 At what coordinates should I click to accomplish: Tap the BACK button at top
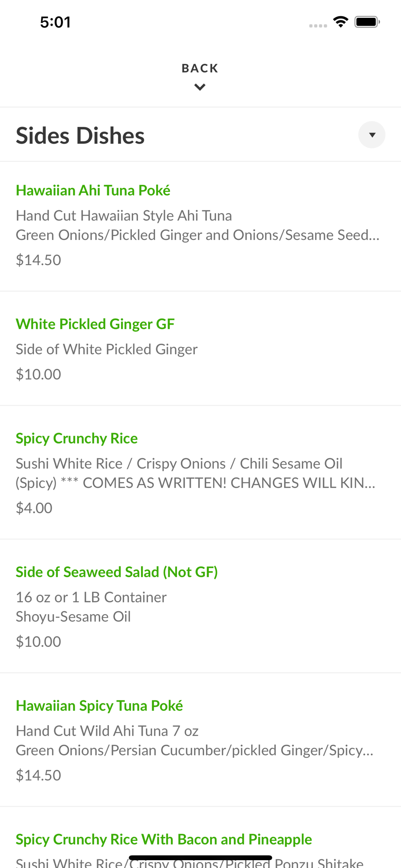coord(200,69)
